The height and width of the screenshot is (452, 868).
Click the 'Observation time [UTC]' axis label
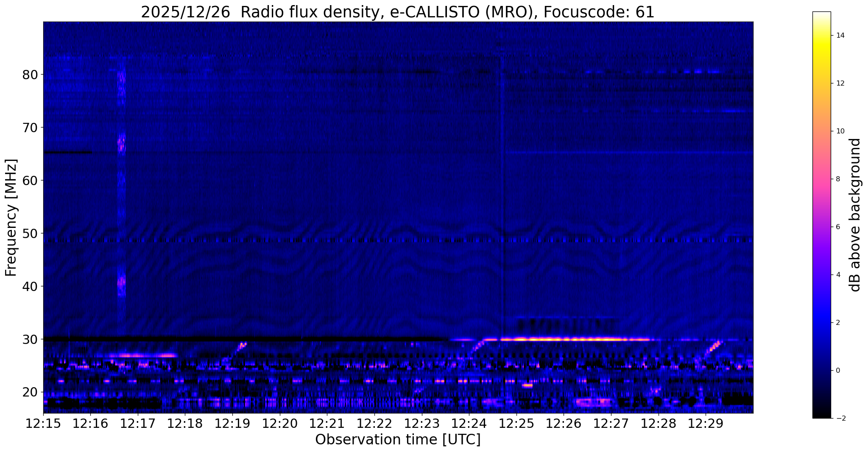pyautogui.click(x=398, y=440)
